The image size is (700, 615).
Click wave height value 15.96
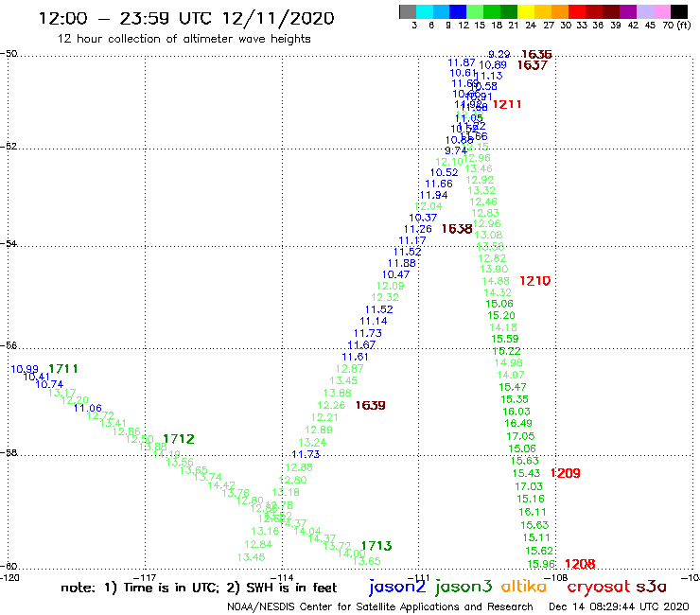coord(541,564)
